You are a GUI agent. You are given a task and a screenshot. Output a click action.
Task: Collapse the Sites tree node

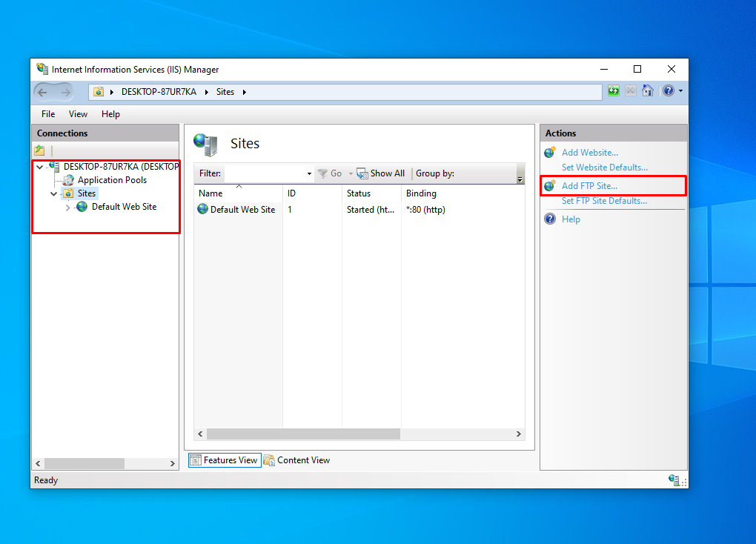click(53, 194)
